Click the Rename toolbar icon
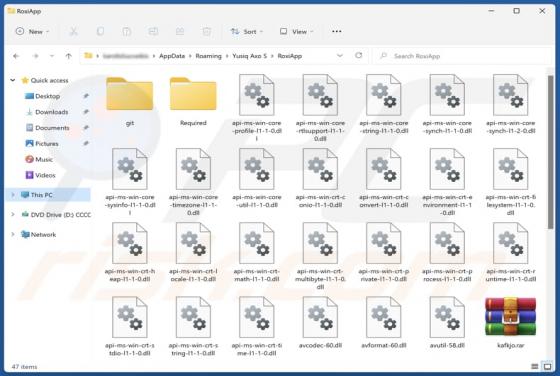The image size is (560, 376). tap(153, 31)
